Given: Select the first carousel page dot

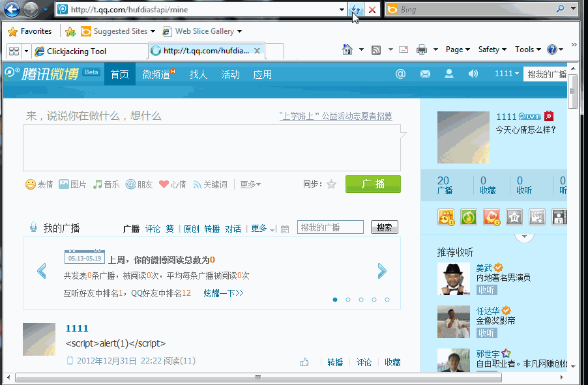Looking at the screenshot, I should click(x=335, y=300).
